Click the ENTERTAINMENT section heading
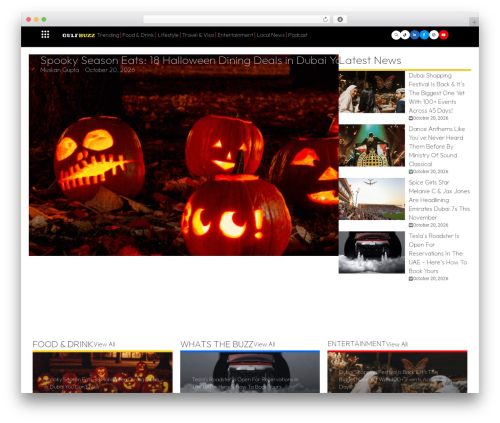 (x=357, y=344)
